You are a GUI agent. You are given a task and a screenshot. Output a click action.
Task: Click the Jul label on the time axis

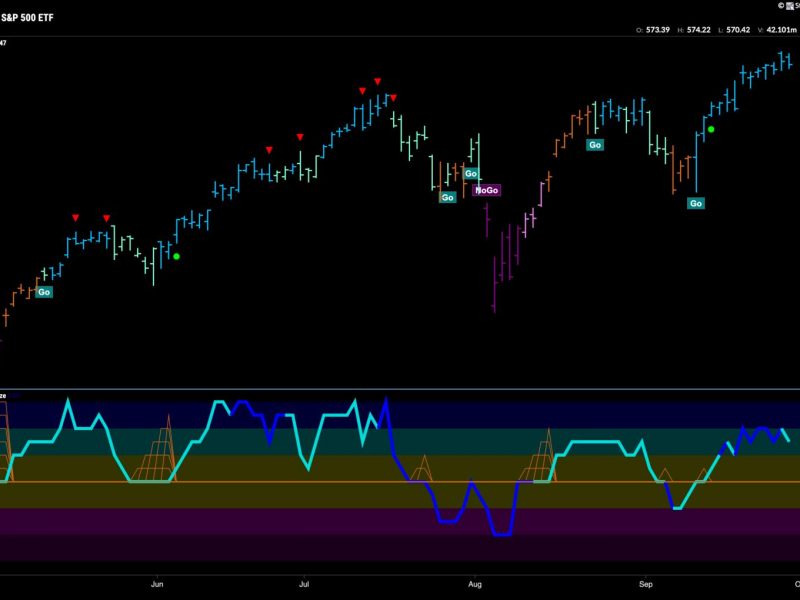[x=304, y=584]
